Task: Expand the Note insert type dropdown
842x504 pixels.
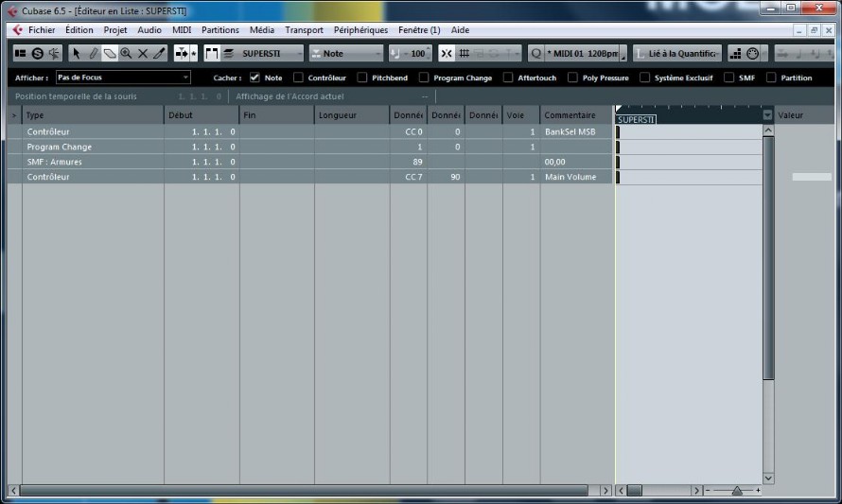Action: (346, 53)
